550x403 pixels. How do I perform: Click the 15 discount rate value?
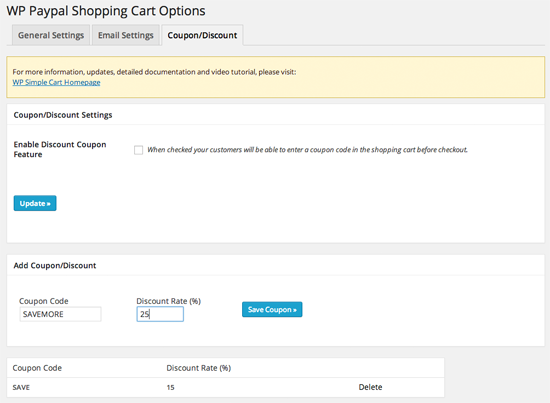[170, 388]
